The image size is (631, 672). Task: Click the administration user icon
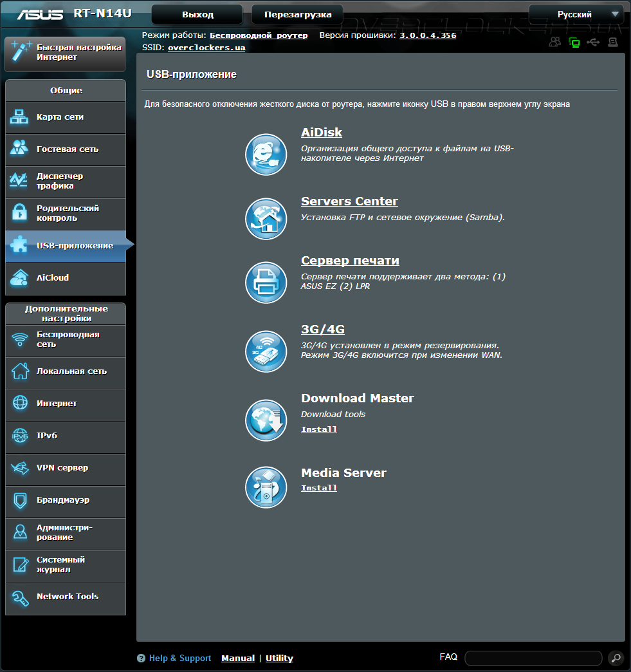(x=20, y=532)
